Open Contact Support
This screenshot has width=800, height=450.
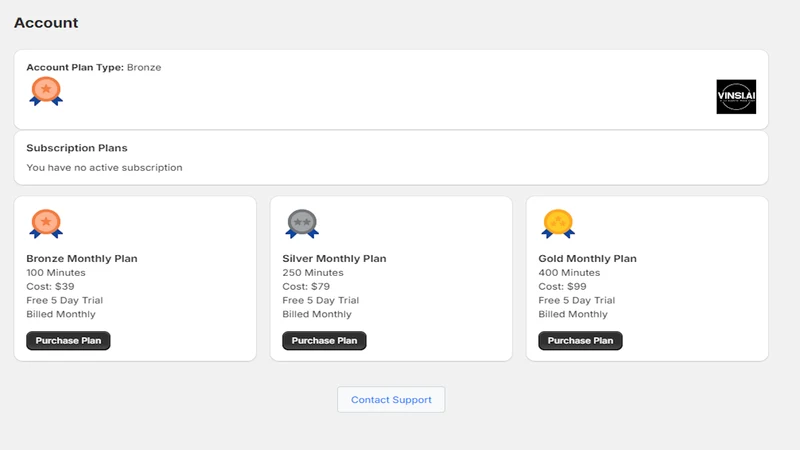(x=391, y=399)
